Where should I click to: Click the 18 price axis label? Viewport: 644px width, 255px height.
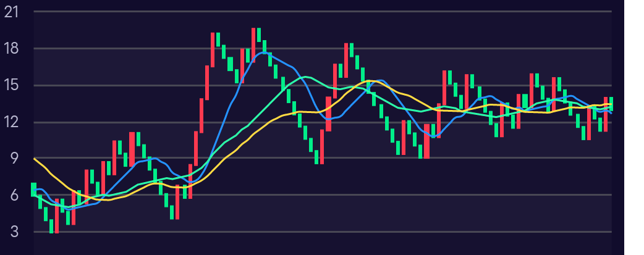pos(12,49)
